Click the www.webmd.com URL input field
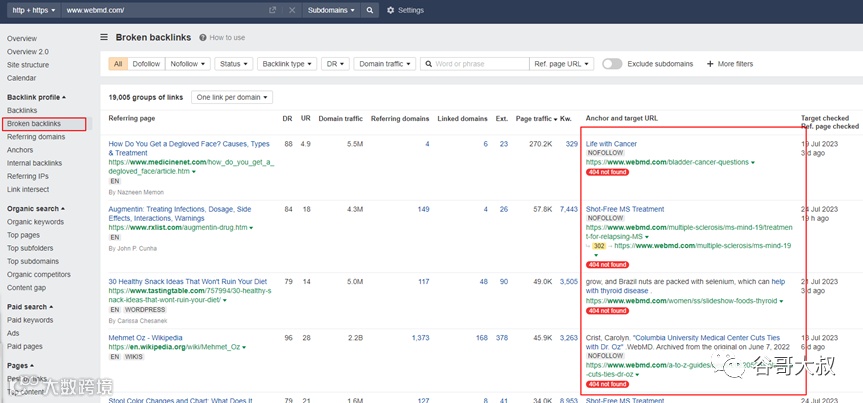863x403 pixels. (164, 10)
